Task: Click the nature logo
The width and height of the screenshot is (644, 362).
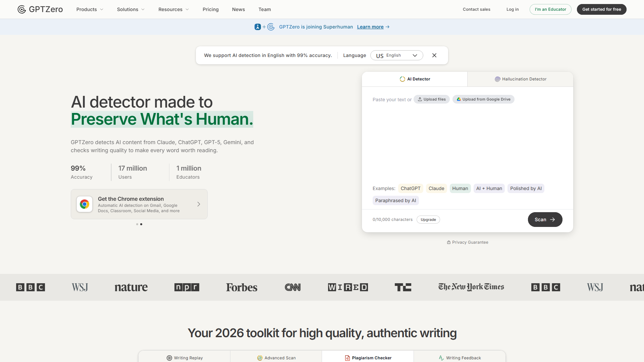Action: click(131, 287)
